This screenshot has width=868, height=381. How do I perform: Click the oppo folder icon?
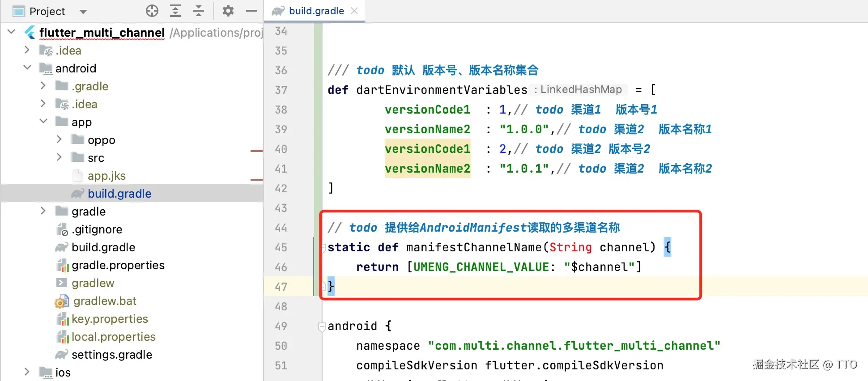[x=78, y=140]
